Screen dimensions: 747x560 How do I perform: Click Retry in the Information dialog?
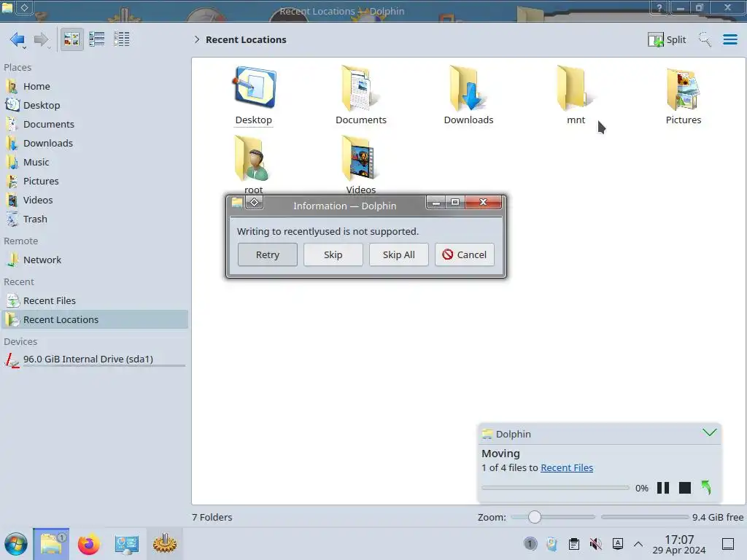click(x=267, y=254)
